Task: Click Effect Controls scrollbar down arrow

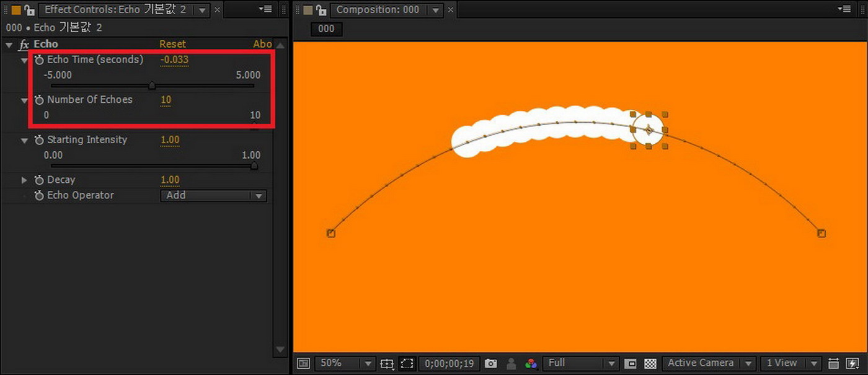Action: click(280, 350)
